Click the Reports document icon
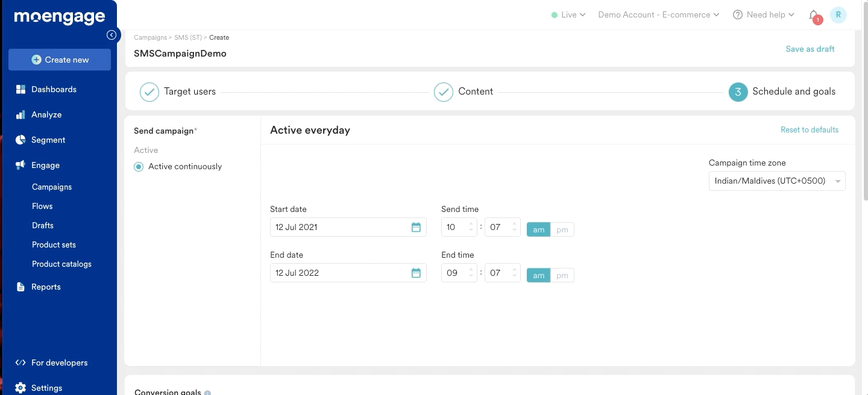868x395 pixels. [20, 287]
